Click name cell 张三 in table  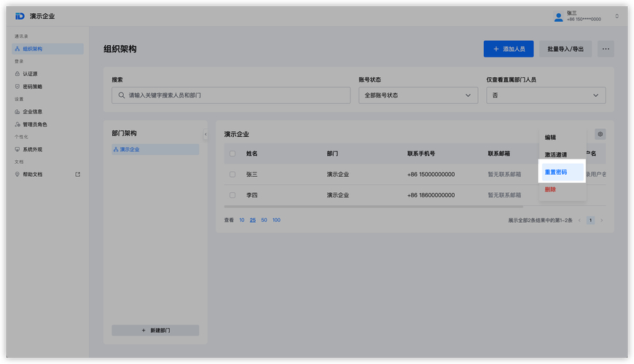point(252,175)
